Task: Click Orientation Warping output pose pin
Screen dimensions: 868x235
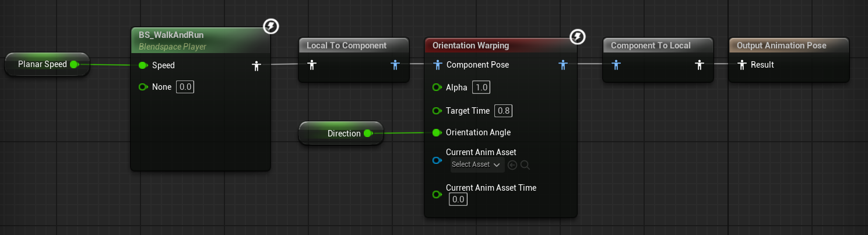Action: pos(563,65)
